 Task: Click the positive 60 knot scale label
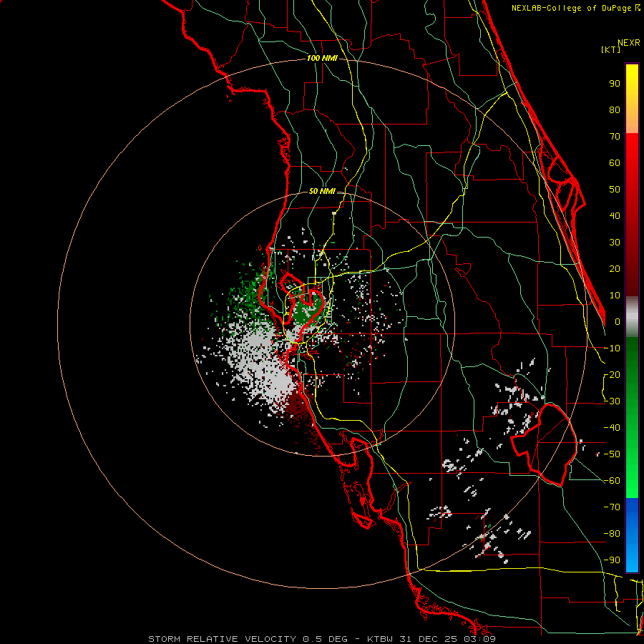click(615, 163)
